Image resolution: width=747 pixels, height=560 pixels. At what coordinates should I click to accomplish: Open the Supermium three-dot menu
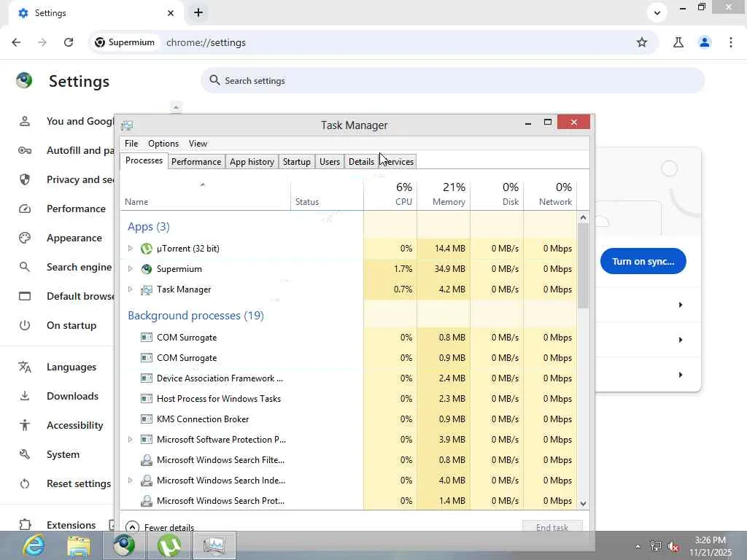tap(731, 42)
